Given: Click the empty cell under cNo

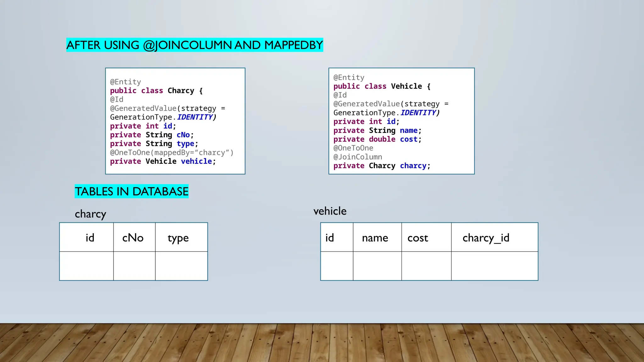Looking at the screenshot, I should [134, 266].
